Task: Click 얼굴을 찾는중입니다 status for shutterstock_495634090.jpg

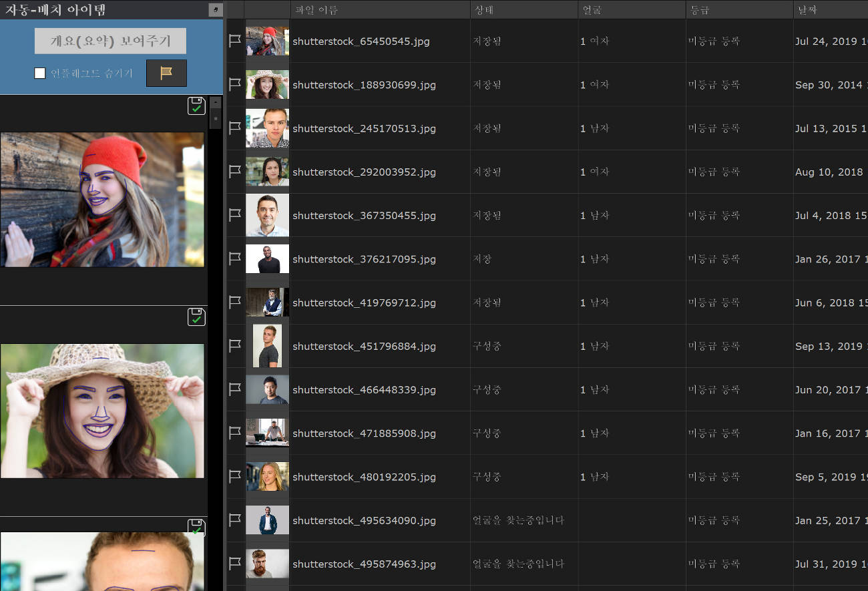Action: 518,520
